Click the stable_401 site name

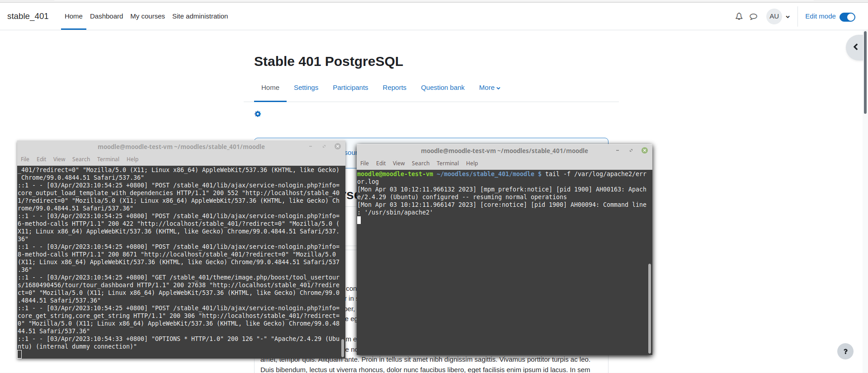28,16
